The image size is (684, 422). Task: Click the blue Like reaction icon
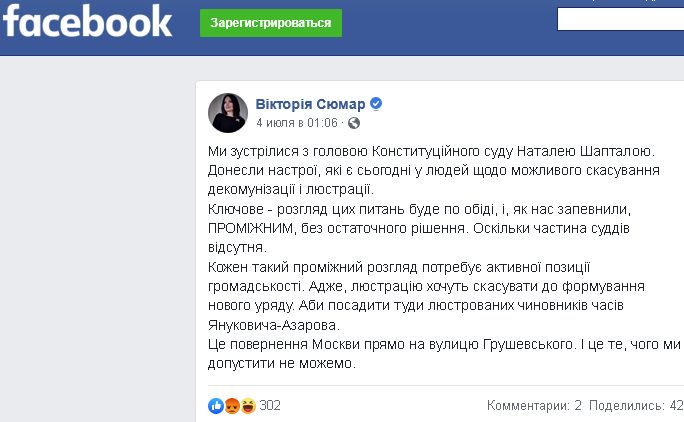pyautogui.click(x=215, y=405)
